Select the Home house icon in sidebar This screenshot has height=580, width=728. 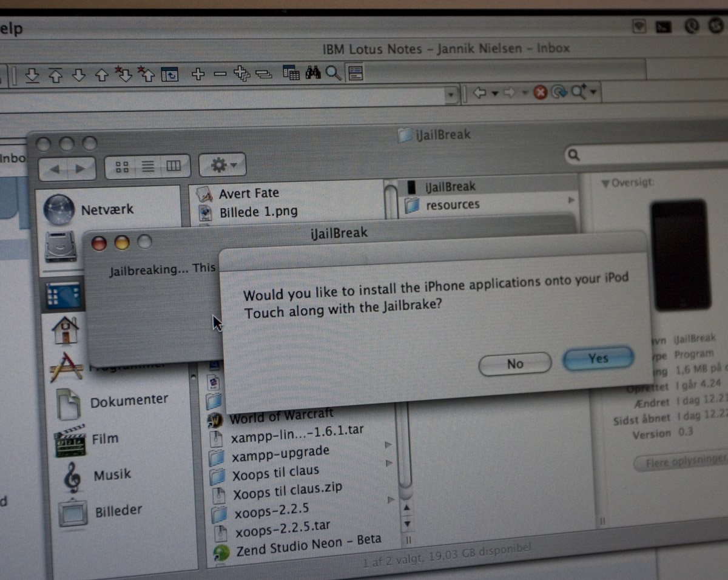pyautogui.click(x=66, y=329)
